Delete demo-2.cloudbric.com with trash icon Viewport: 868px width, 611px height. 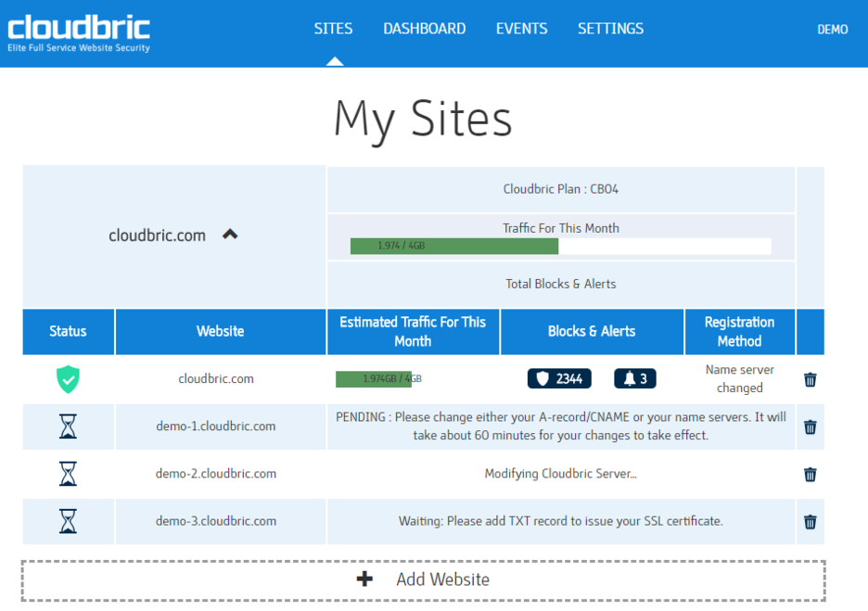click(x=810, y=475)
